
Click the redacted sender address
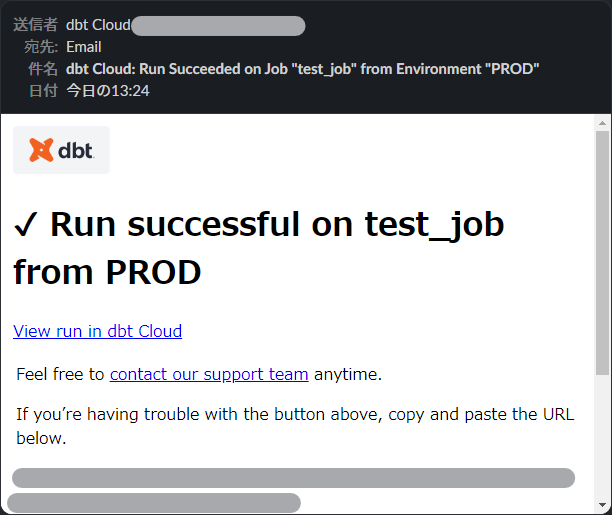point(218,26)
